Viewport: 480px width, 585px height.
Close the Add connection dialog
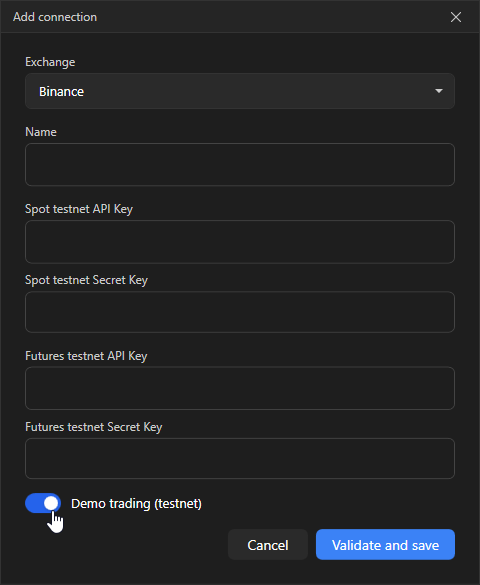click(x=455, y=17)
